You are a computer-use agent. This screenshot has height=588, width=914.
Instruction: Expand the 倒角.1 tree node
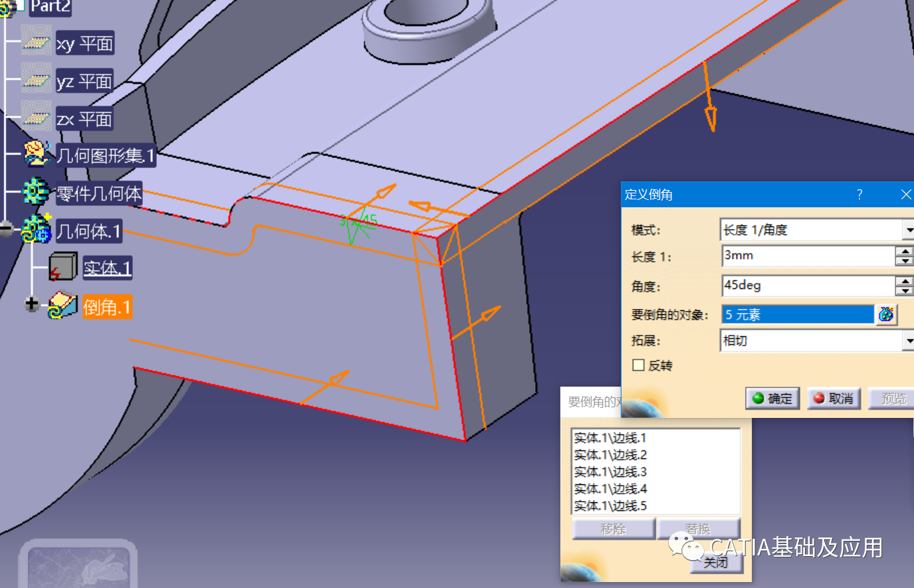(x=31, y=304)
